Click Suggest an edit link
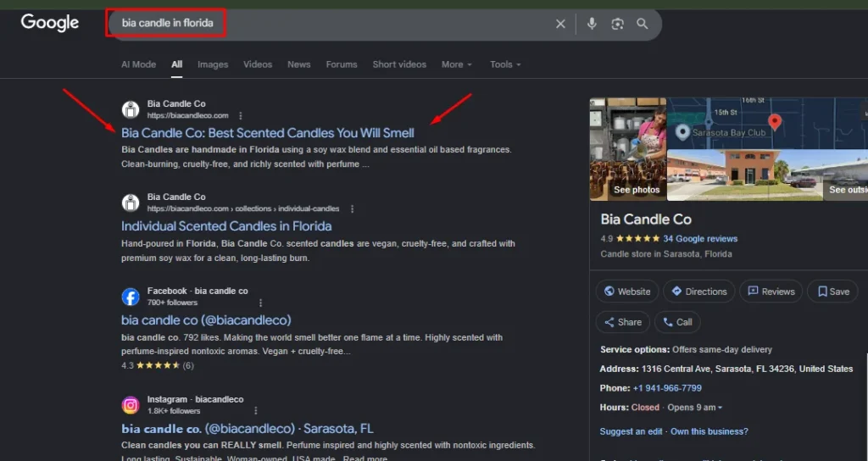The width and height of the screenshot is (868, 461). 631,431
